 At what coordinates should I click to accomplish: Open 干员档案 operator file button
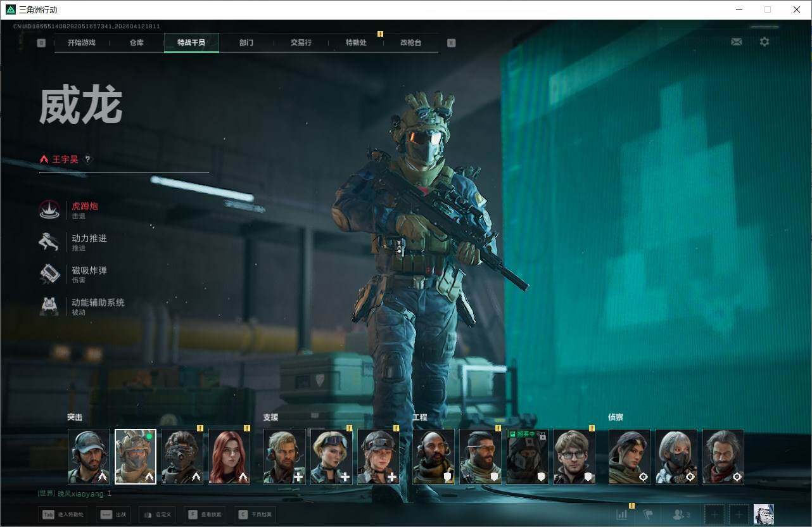pos(256,514)
